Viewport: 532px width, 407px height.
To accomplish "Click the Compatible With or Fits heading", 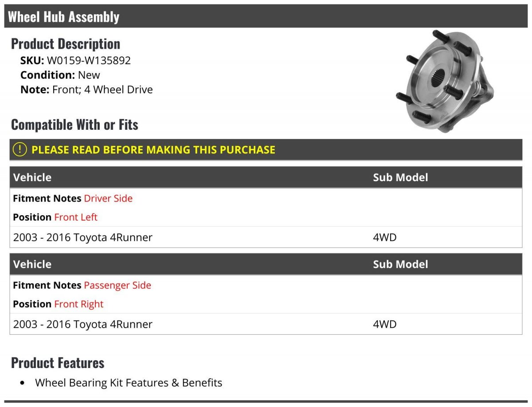I will coord(74,125).
